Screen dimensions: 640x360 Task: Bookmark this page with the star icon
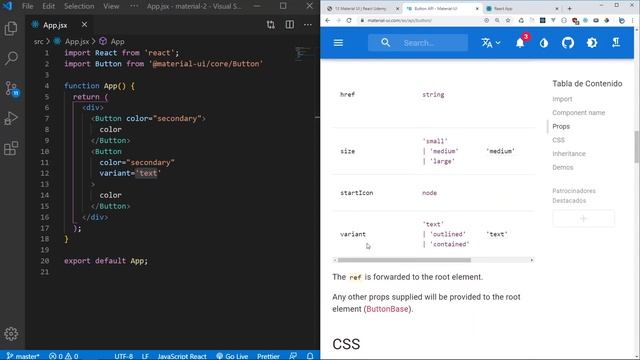click(x=508, y=20)
